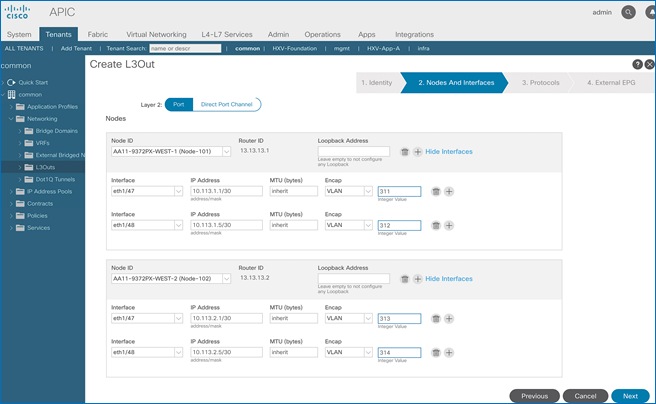Open the Node ID dropdown for Node-101
Image resolution: width=656 pixels, height=404 pixels.
(226, 151)
